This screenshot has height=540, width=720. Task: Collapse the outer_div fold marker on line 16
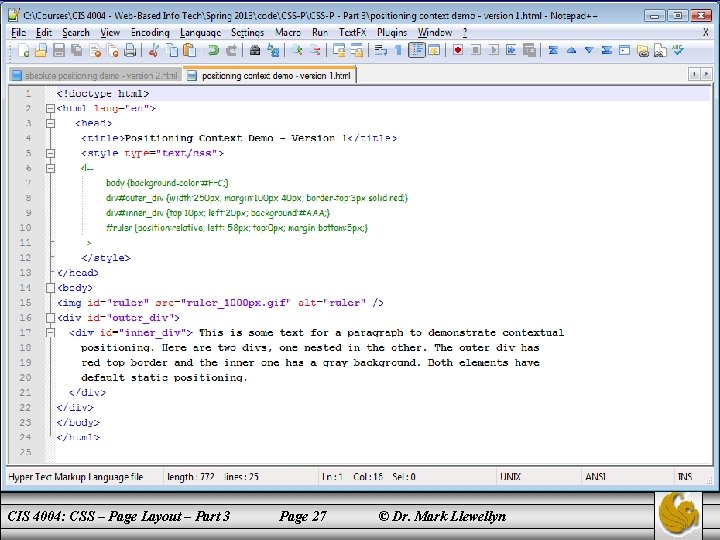pyautogui.click(x=49, y=317)
